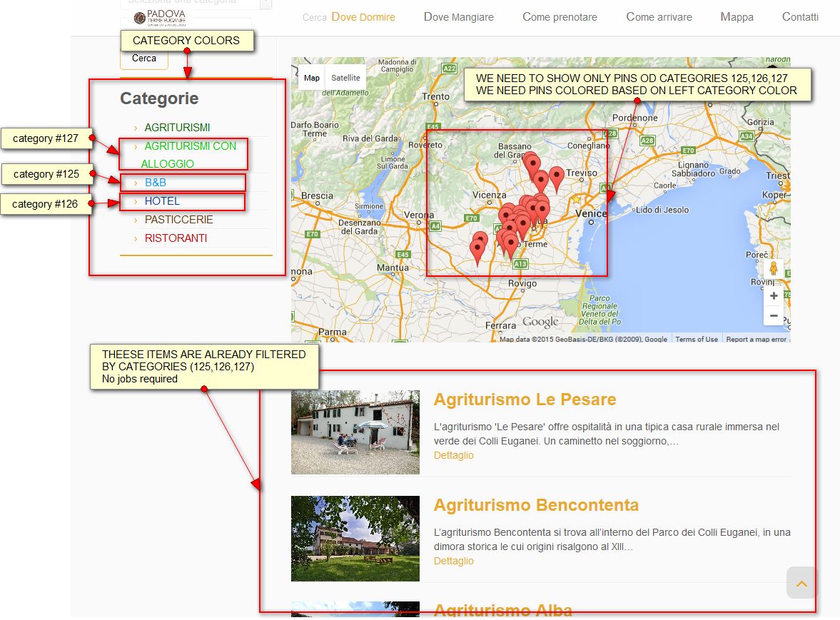Screen dimensions: 840x620
Task: Open the Come arrivare menu item
Action: pyautogui.click(x=659, y=16)
